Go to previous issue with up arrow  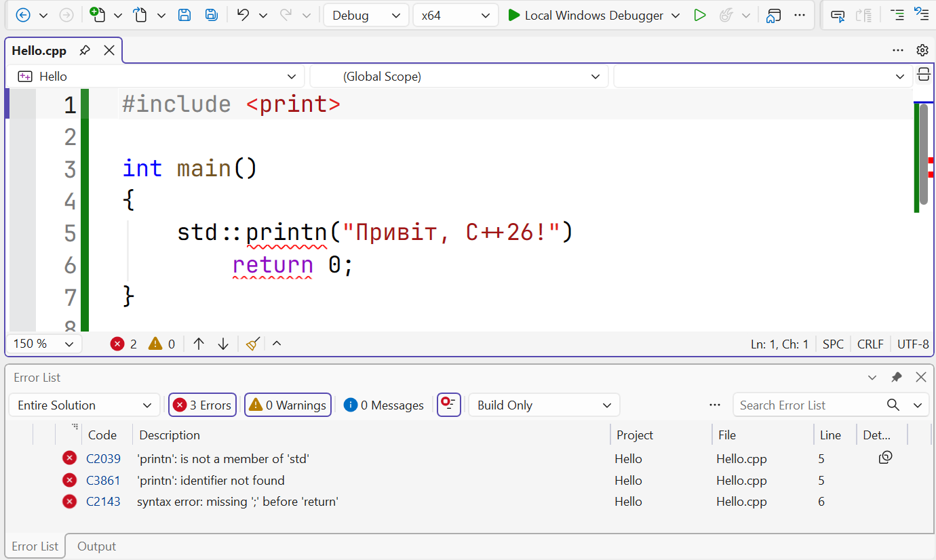pos(199,344)
